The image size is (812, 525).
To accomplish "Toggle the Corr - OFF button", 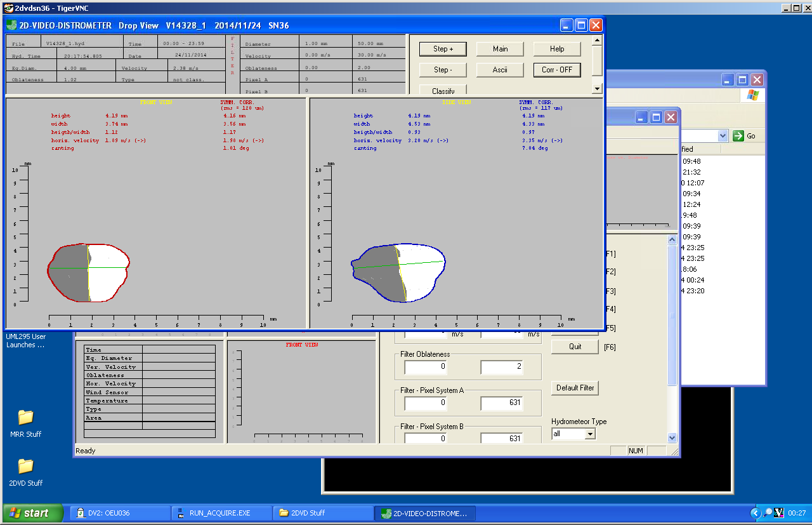I will point(556,70).
